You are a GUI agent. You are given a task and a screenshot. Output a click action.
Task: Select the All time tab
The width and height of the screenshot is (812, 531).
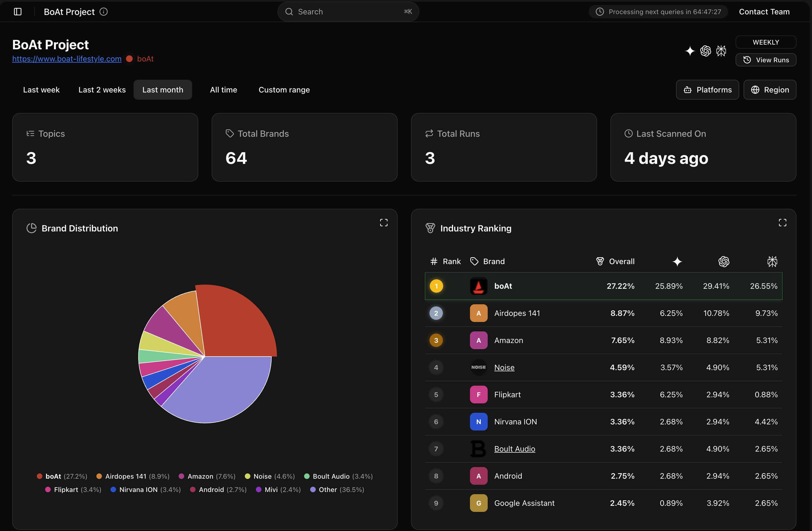click(223, 90)
